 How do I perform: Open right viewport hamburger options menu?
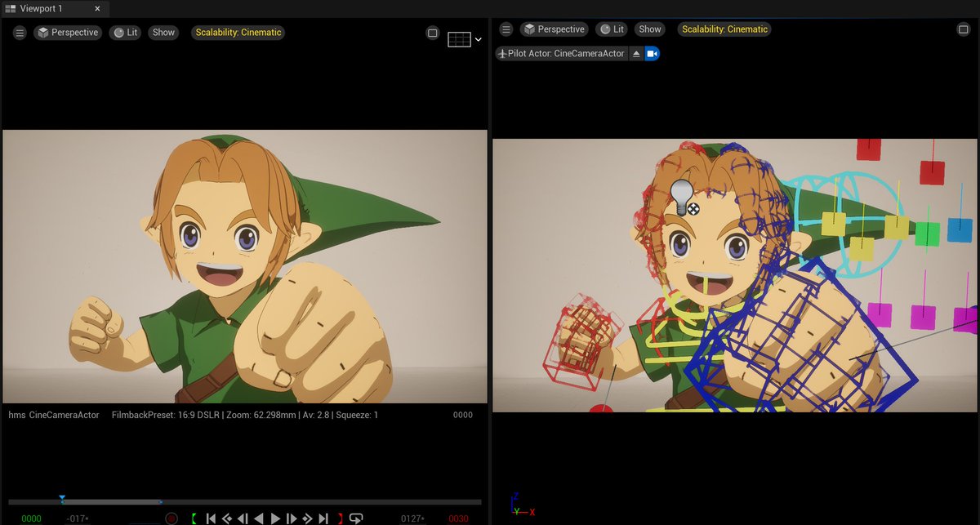click(506, 29)
